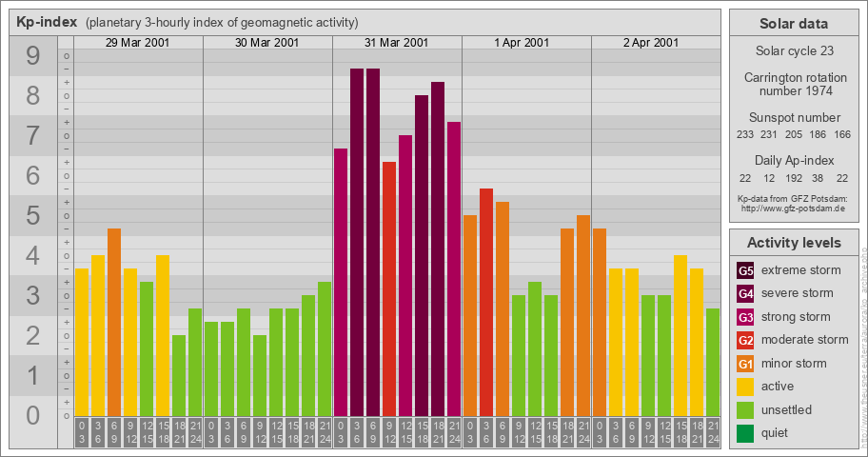
Task: Click the dark green 'quiet' swatch
Action: (x=745, y=433)
